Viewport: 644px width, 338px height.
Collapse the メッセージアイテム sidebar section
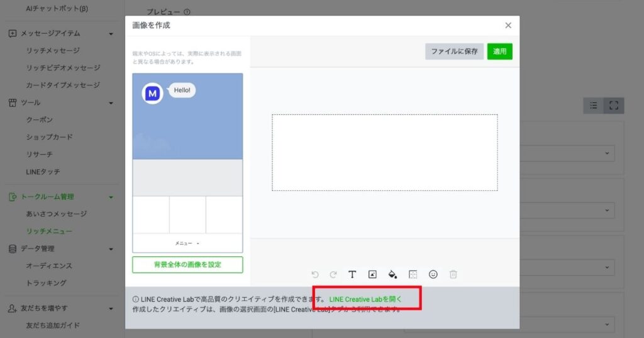click(x=111, y=33)
